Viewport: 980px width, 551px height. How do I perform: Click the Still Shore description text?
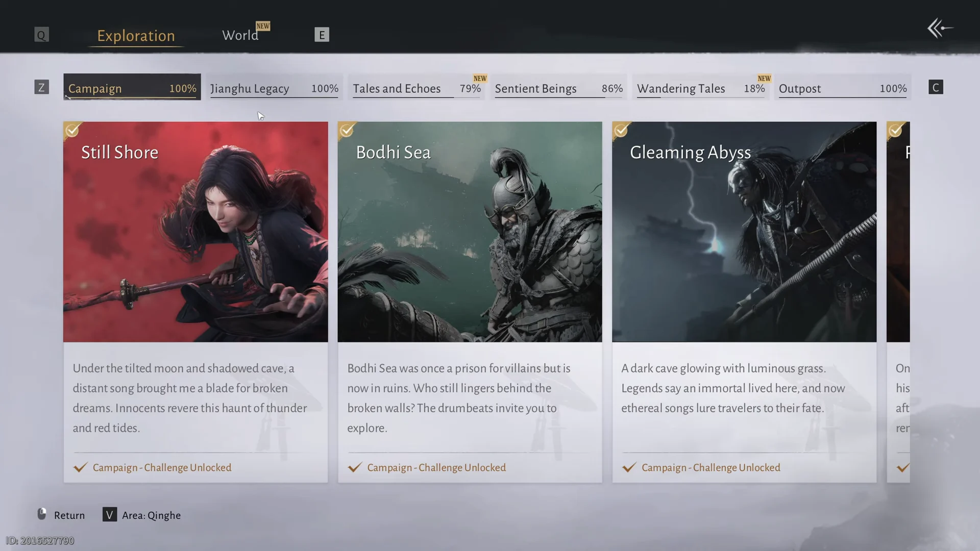[190, 398]
